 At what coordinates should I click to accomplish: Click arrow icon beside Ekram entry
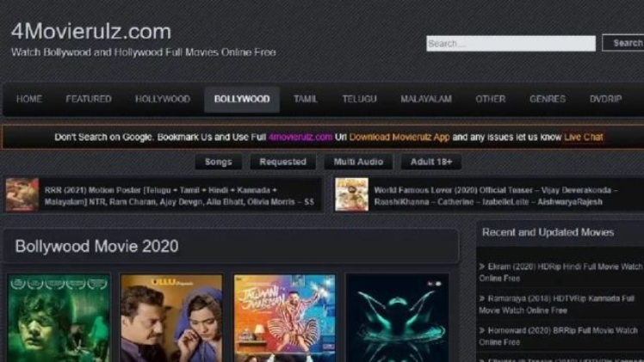pyautogui.click(x=482, y=267)
